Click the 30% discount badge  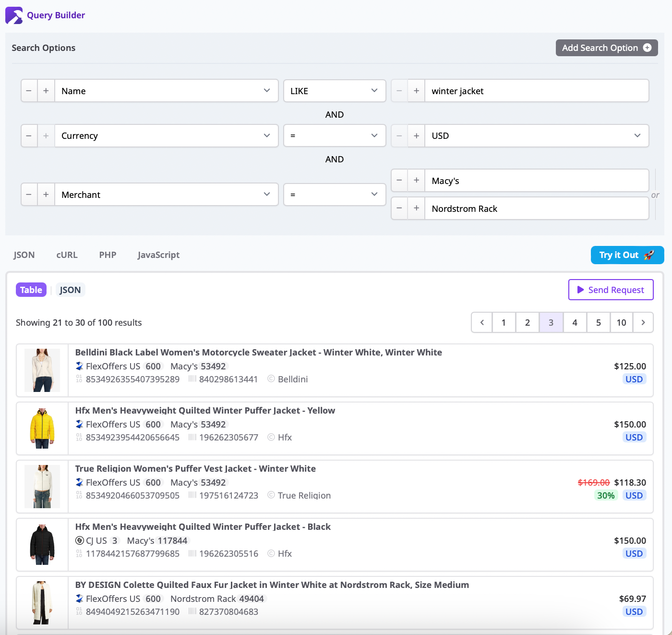click(606, 495)
